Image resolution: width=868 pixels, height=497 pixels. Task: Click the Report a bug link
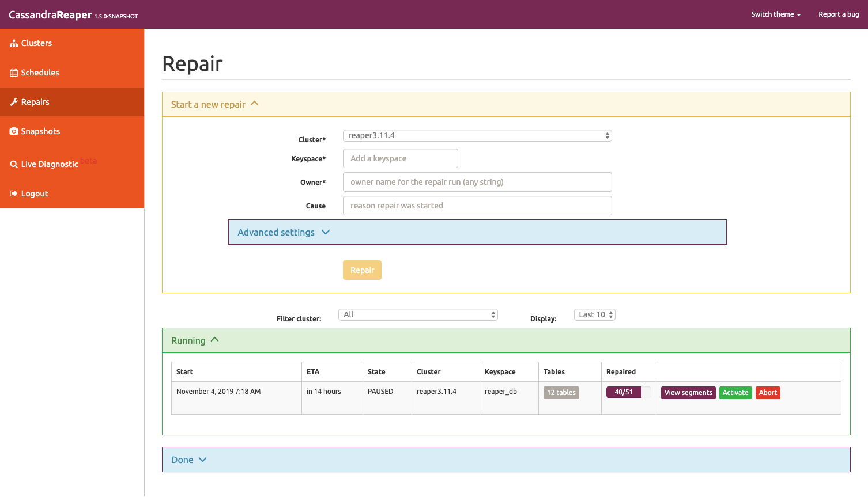pyautogui.click(x=839, y=14)
